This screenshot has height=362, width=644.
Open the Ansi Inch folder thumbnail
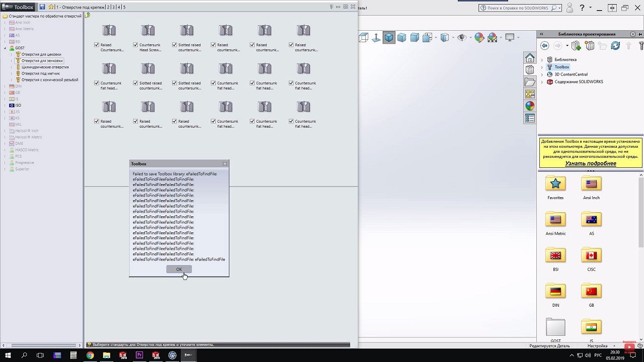(591, 184)
